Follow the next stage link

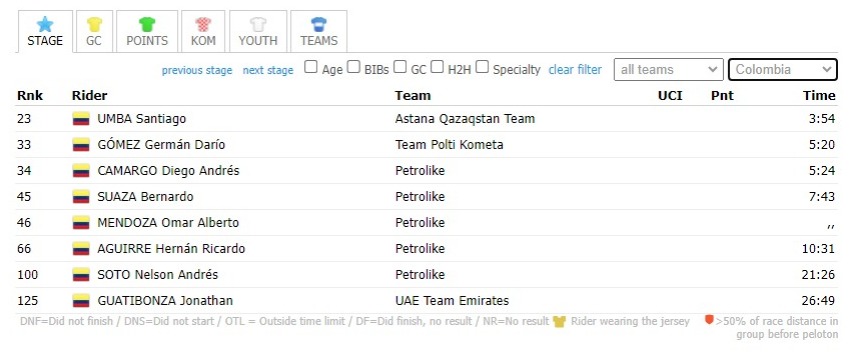(268, 70)
